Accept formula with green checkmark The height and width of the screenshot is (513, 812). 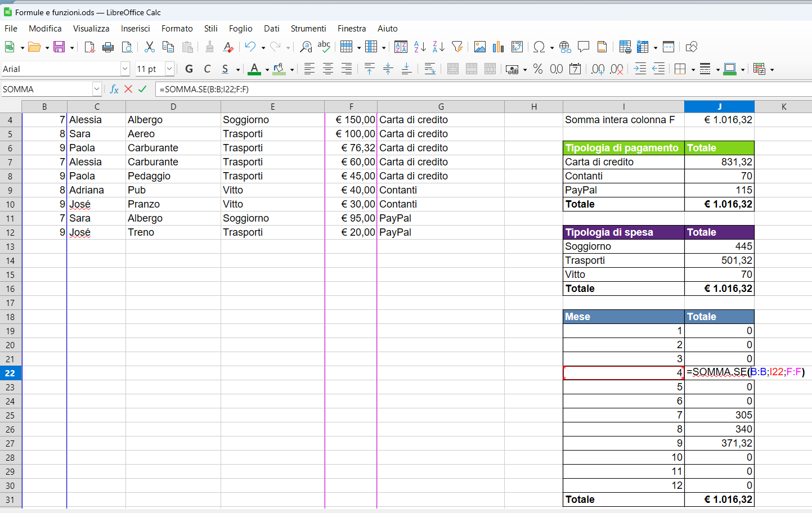(x=142, y=89)
